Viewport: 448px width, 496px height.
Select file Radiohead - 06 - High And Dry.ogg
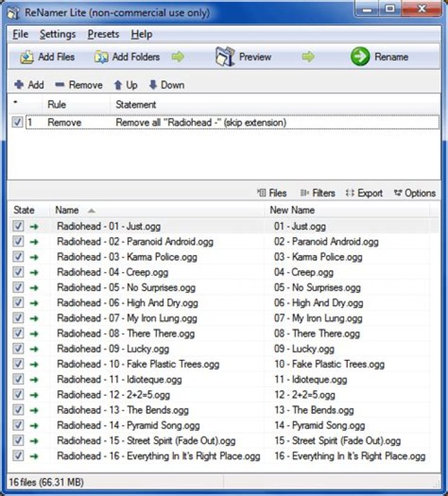point(128,303)
